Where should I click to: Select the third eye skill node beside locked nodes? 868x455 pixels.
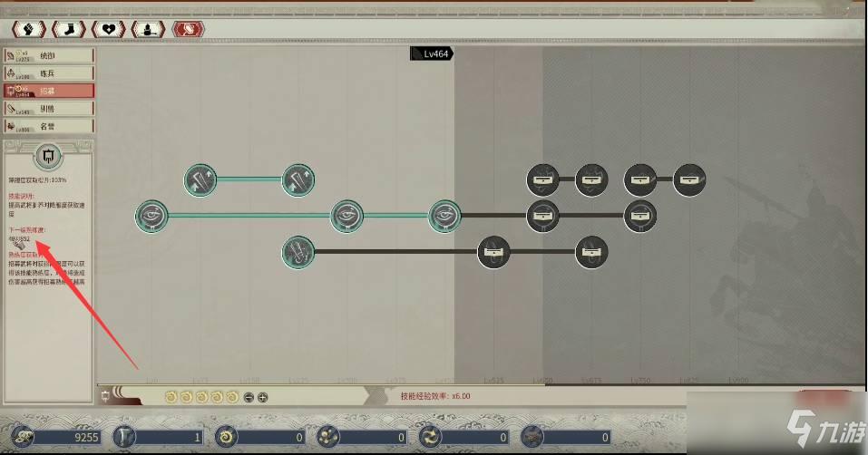(x=444, y=216)
